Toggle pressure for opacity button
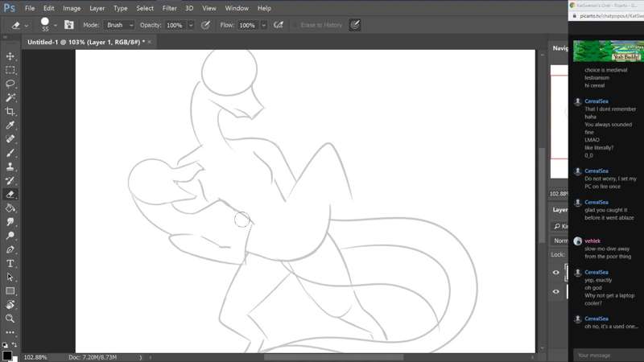644x362 pixels. 205,25
